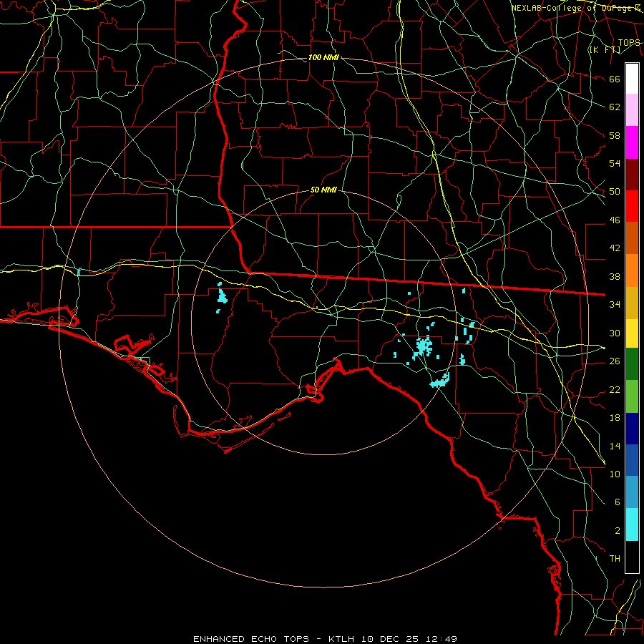The width and height of the screenshot is (644, 644).
Task: Select the cyan legend swatch
Action: coord(632,525)
